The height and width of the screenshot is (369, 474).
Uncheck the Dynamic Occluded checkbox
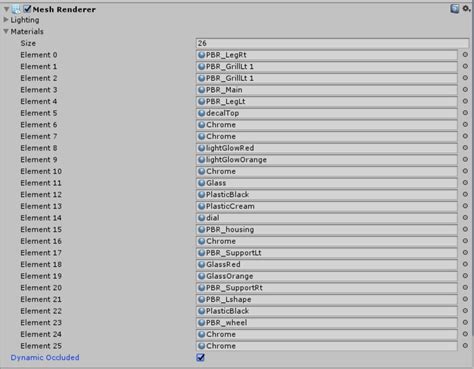200,358
